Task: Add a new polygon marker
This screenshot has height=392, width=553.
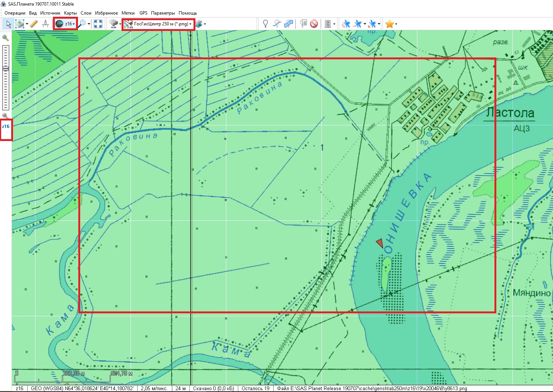Action: (288, 24)
